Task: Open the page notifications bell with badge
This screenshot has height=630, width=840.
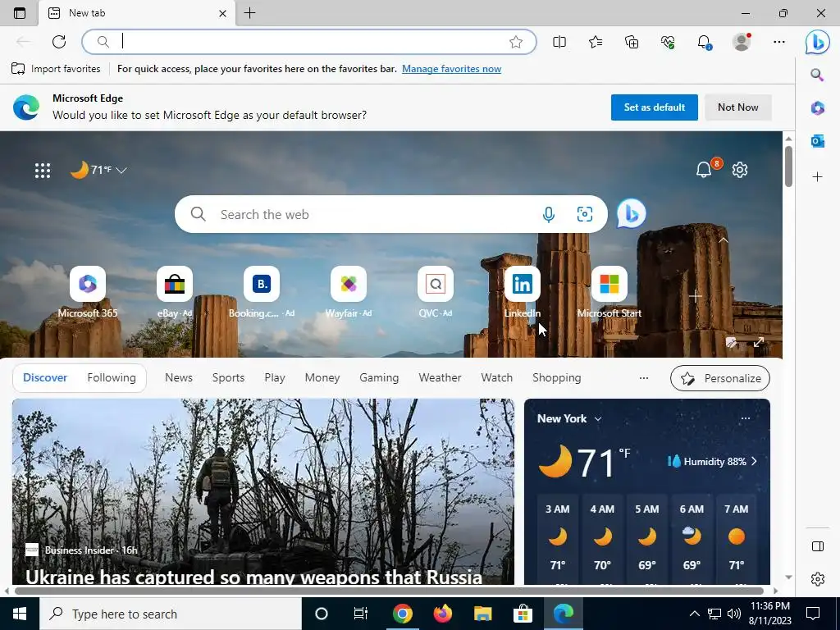Action: (704, 170)
